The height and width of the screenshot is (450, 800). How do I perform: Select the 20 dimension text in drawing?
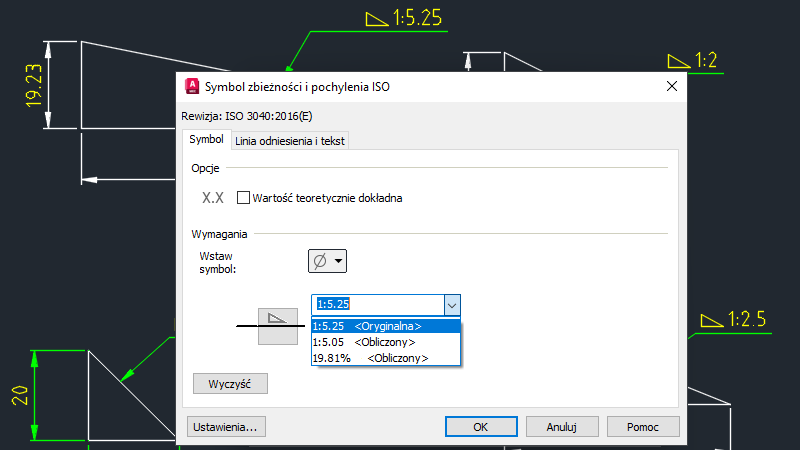20,395
